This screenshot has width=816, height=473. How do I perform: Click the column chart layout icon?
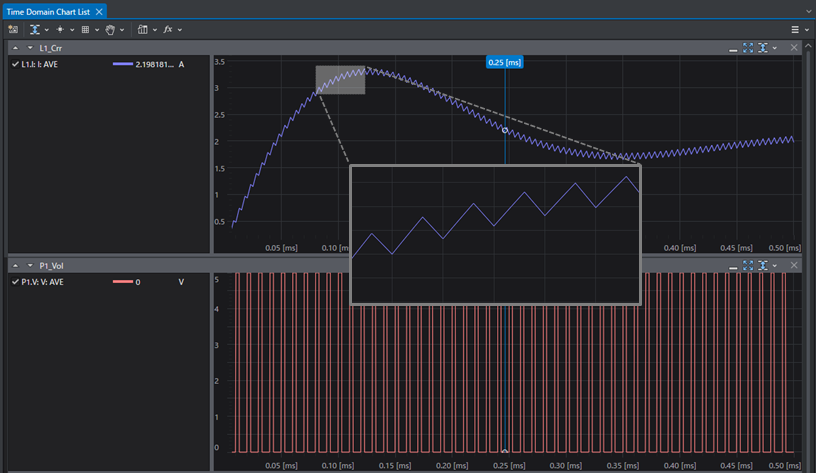(x=143, y=30)
